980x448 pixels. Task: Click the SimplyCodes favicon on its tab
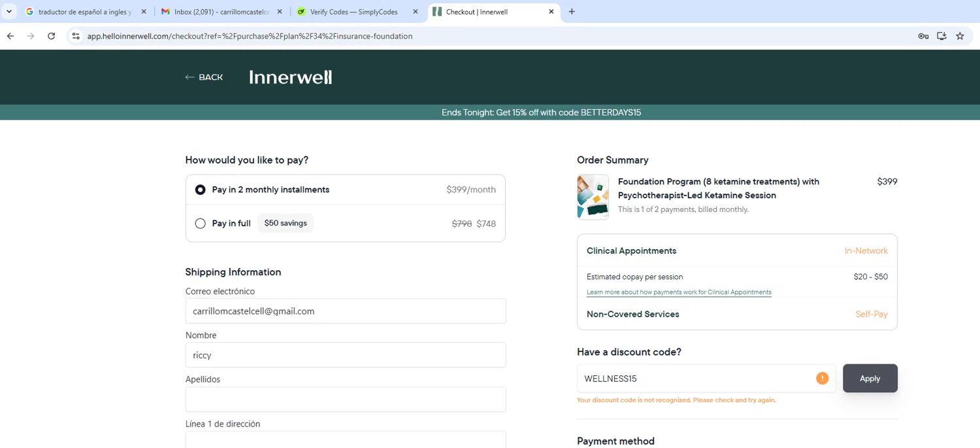click(x=301, y=12)
